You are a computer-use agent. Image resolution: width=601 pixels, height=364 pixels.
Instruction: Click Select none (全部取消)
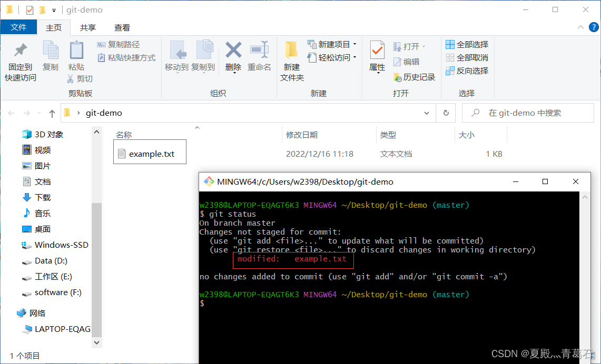click(467, 58)
